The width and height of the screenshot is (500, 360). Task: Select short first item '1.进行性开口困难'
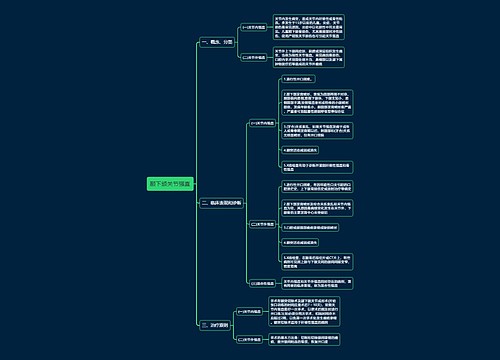[299, 79]
